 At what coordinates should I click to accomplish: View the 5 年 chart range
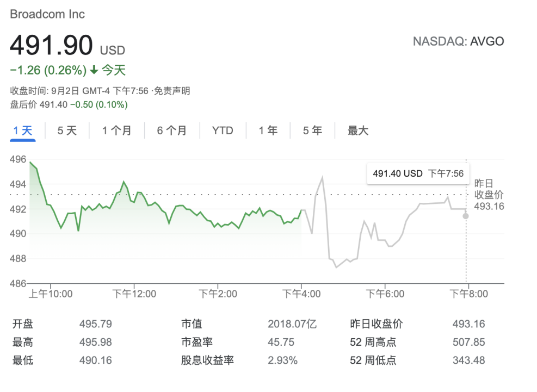coord(312,130)
